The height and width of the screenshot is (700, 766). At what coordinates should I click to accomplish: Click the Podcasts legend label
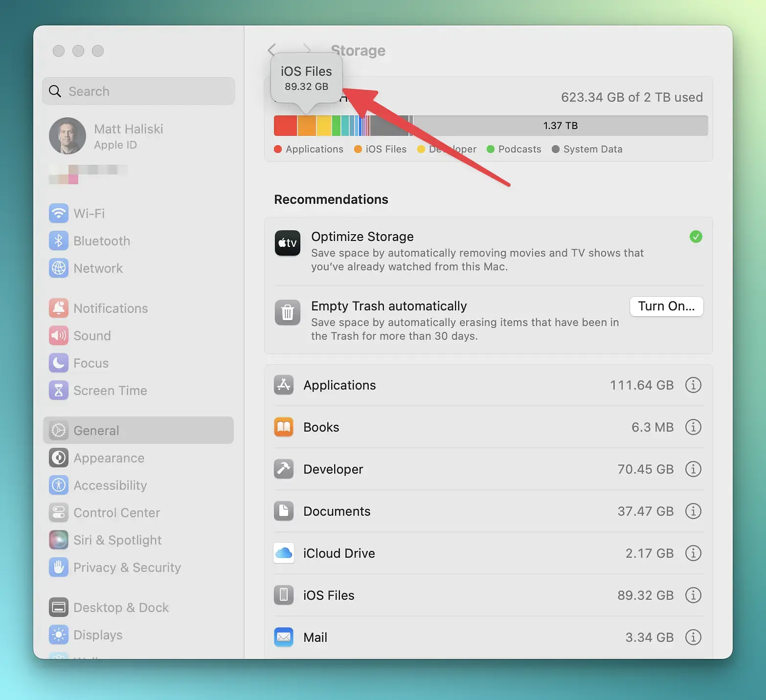click(519, 149)
